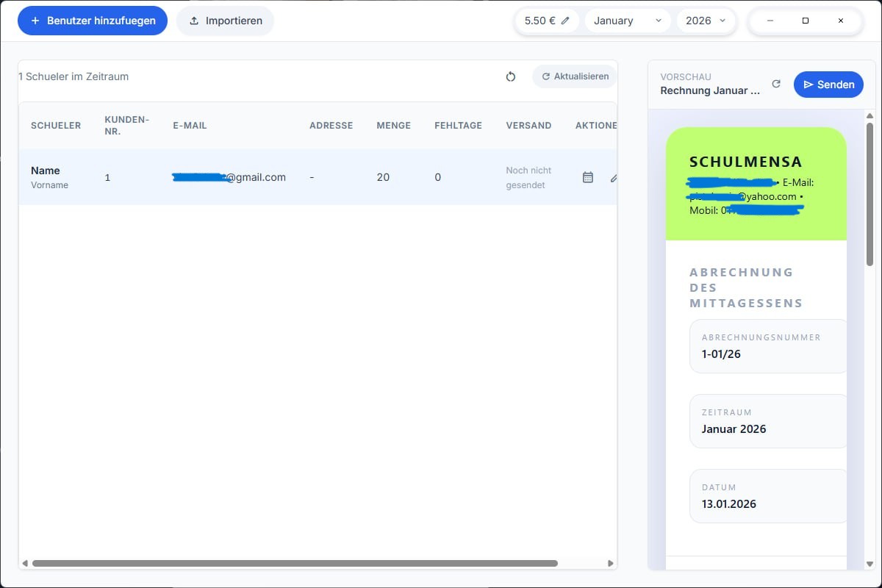Viewport: 882px width, 588px height.
Task: Click the table scrollbar's left arrow
Action: (24, 564)
